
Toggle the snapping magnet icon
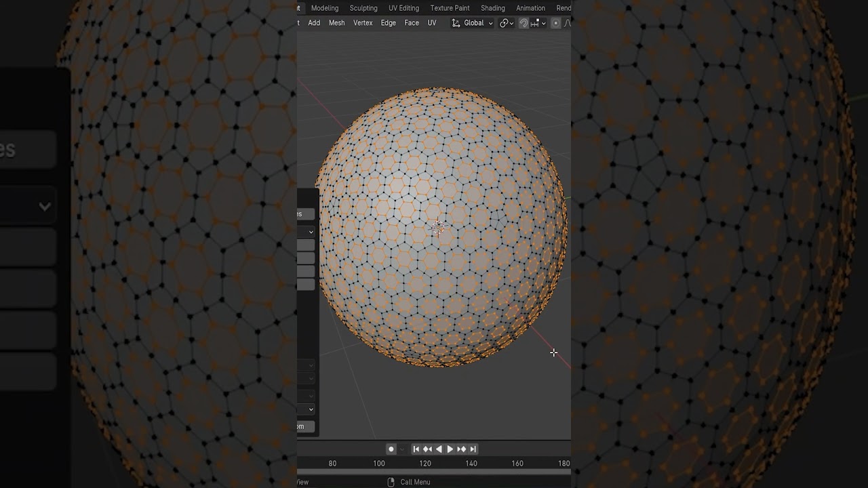[x=524, y=23]
